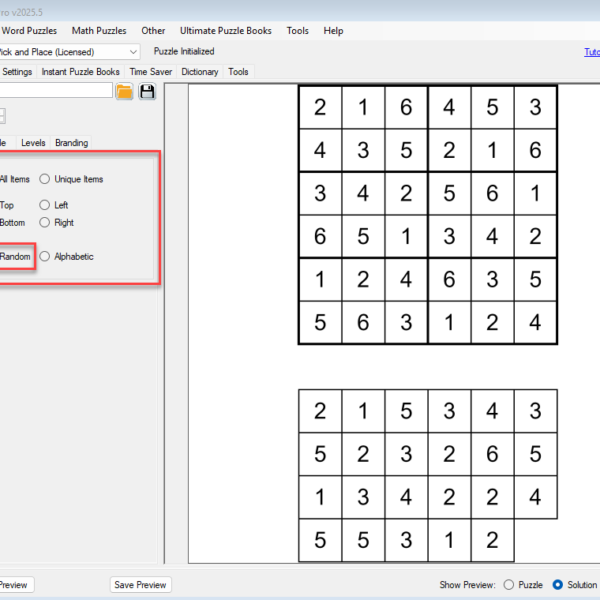Switch to the Dictionary tab
600x600 pixels.
click(x=200, y=72)
